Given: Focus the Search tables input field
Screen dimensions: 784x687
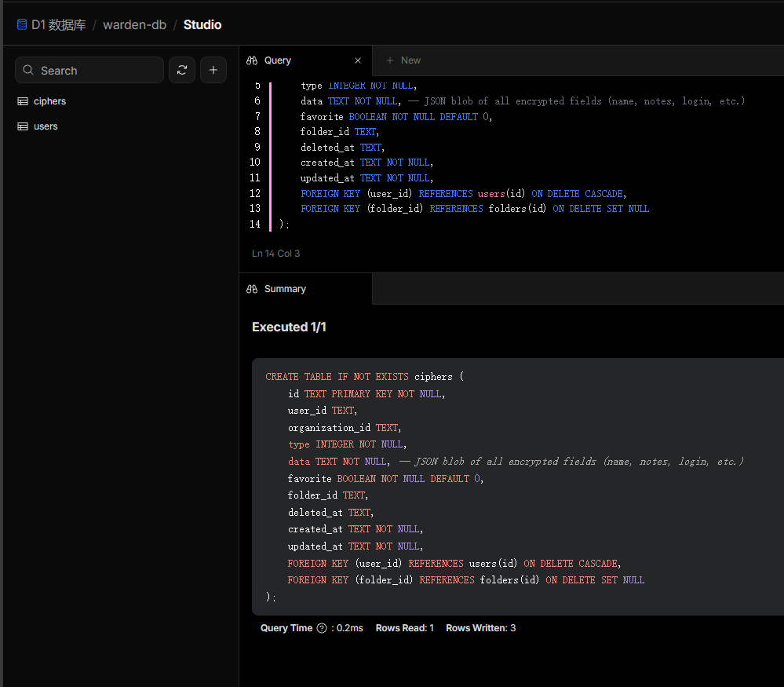Looking at the screenshot, I should [98, 70].
